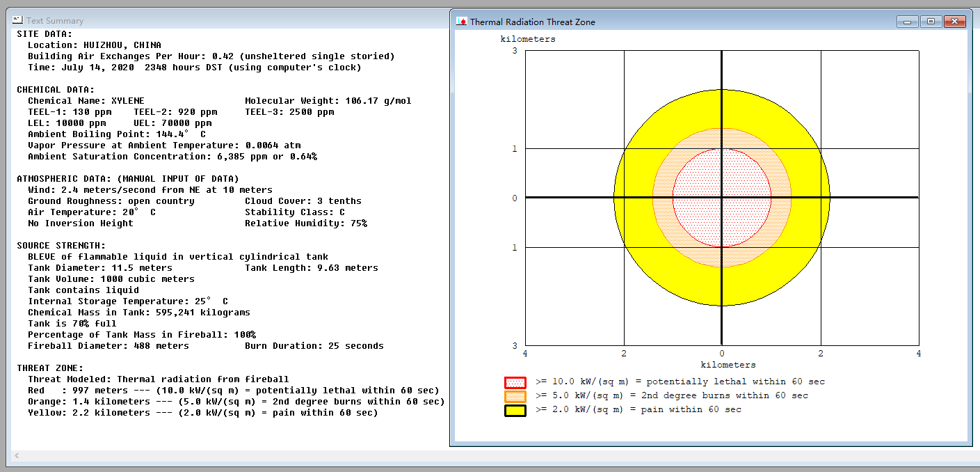The width and height of the screenshot is (980, 472).
Task: Click 'Relative Humidity: 75%' text
Action: pyautogui.click(x=306, y=223)
